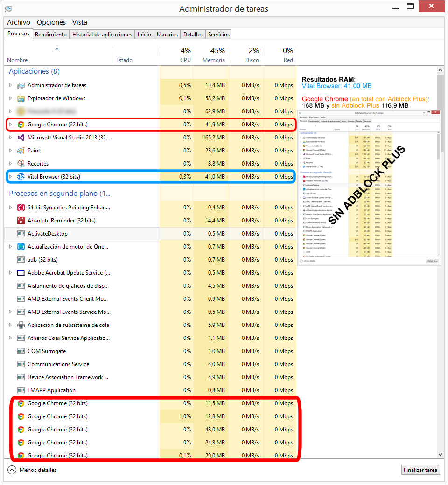Viewport: 448px width, 485px height.
Task: Expand the Administrador de tareas process group
Action: pyautogui.click(x=11, y=85)
